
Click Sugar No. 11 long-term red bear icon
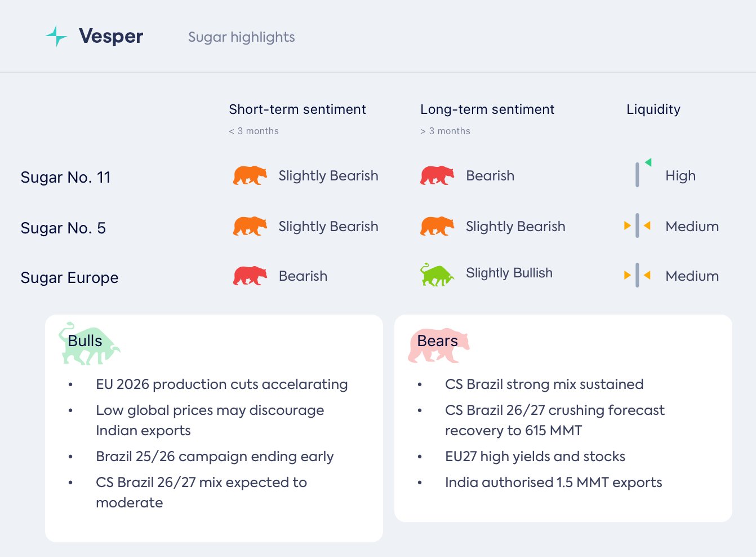[x=437, y=176]
